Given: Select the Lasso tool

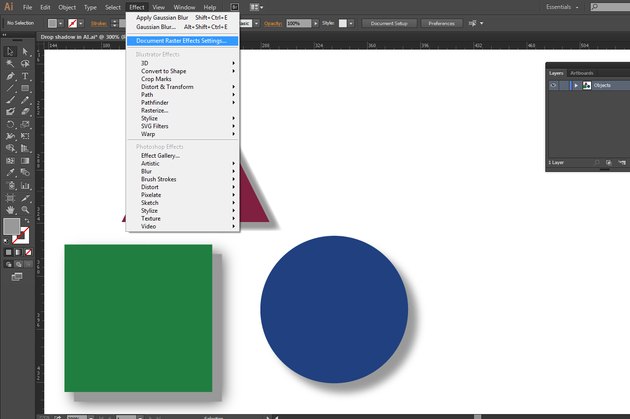Looking at the screenshot, I should pos(25,63).
